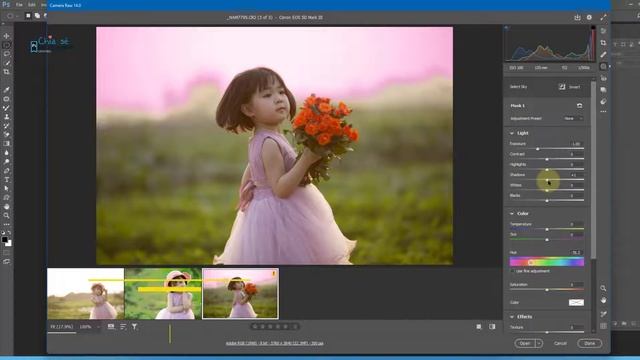
Task: Select the Gradient tool in Photoshop toolbar
Action: (x=7, y=144)
